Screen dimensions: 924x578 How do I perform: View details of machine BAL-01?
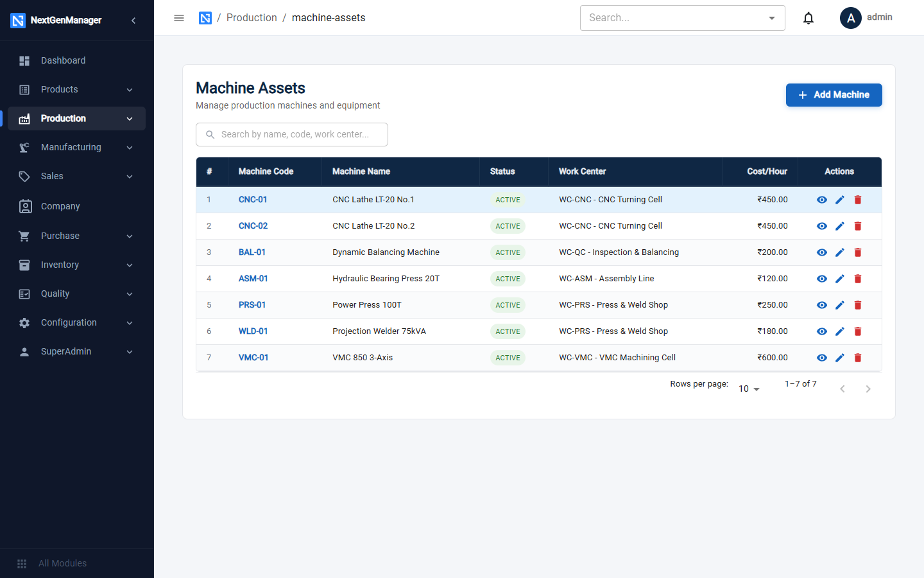tap(821, 252)
